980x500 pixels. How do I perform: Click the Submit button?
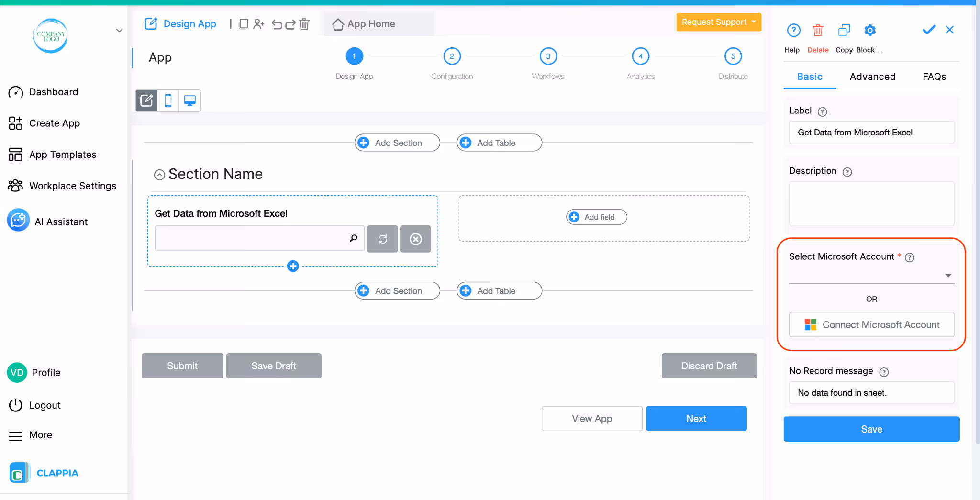click(182, 366)
